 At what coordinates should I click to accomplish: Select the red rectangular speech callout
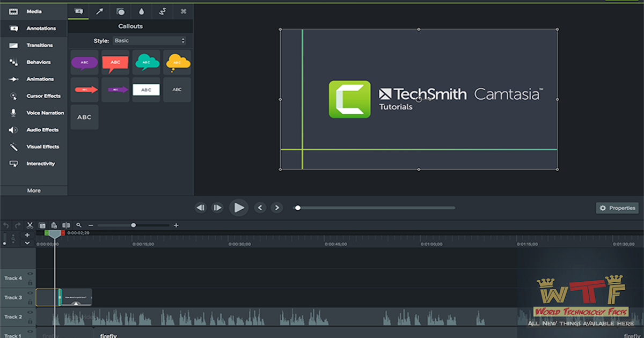click(x=115, y=63)
